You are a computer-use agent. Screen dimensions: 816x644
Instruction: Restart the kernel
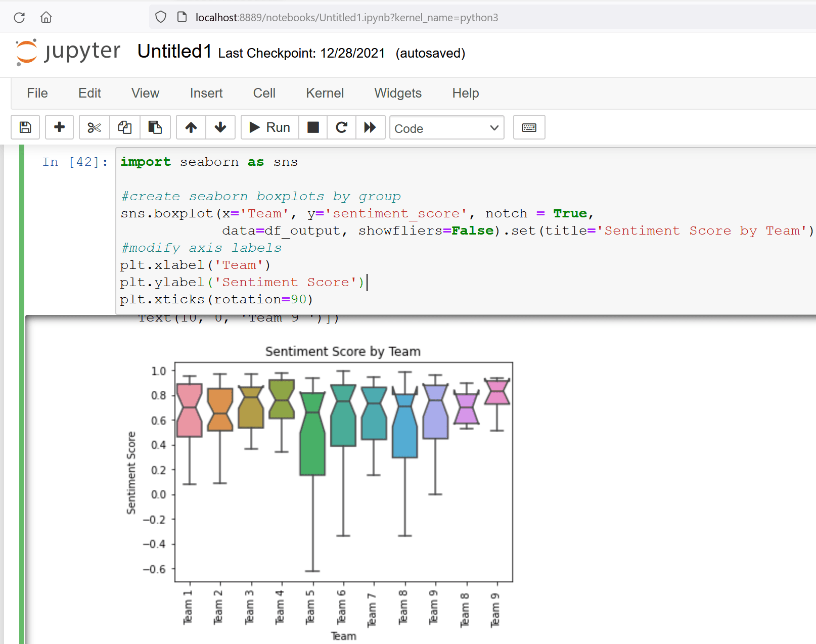tap(341, 127)
